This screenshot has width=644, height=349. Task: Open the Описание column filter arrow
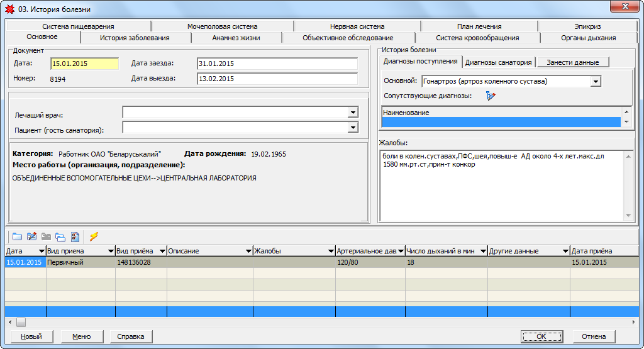coord(248,252)
